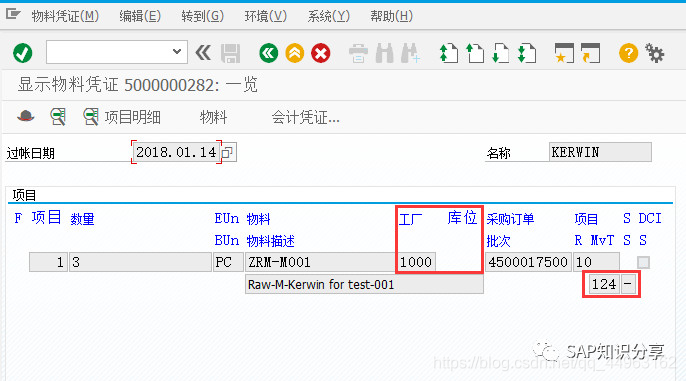Screen dimensions: 686x381
Task: Click the Find Next binoculars icon
Action: [410, 53]
